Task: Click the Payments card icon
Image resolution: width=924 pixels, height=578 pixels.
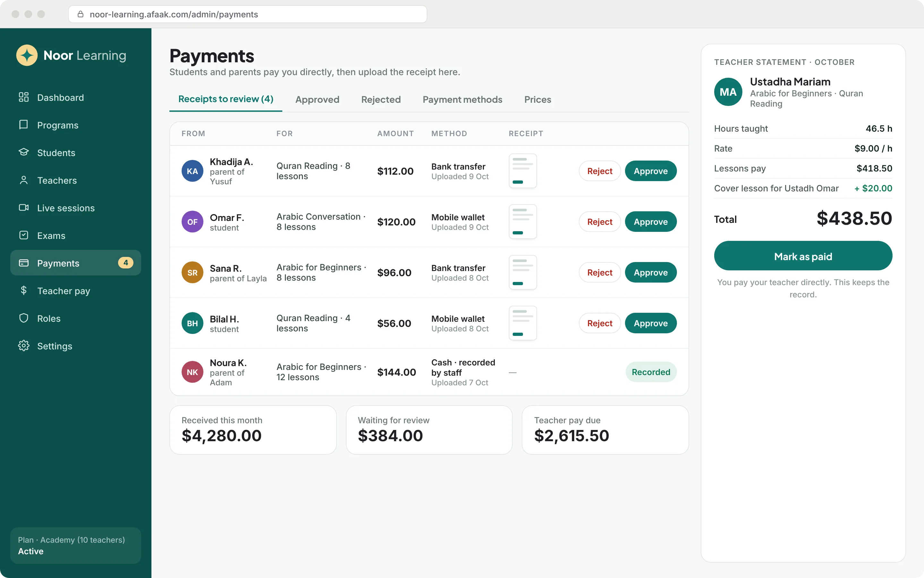Action: point(24,263)
